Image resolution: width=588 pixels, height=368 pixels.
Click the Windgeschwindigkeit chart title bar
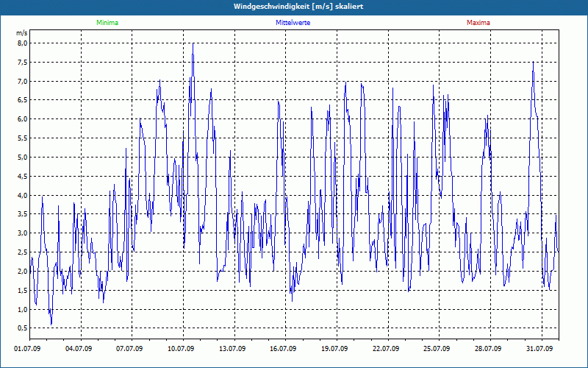pos(294,7)
